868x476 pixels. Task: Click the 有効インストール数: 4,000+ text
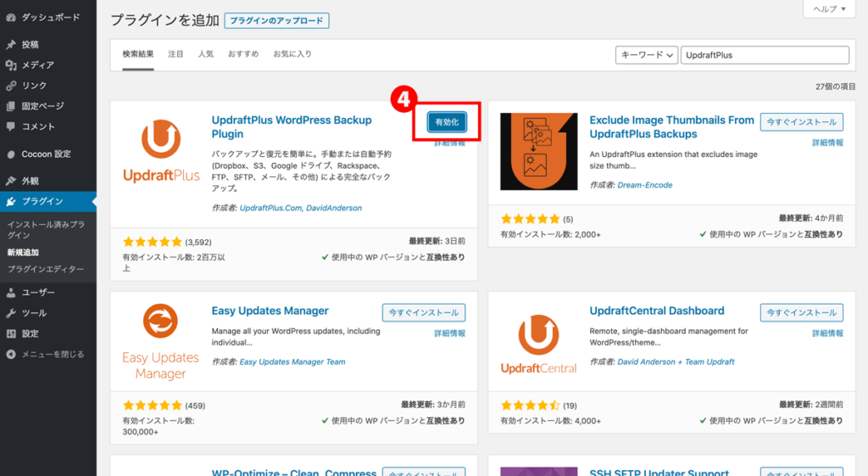pyautogui.click(x=550, y=421)
